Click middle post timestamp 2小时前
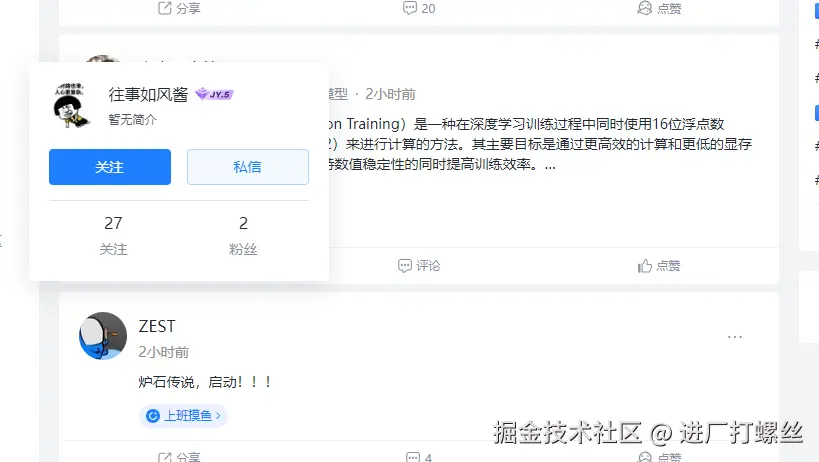This screenshot has height=462, width=819. [390, 94]
